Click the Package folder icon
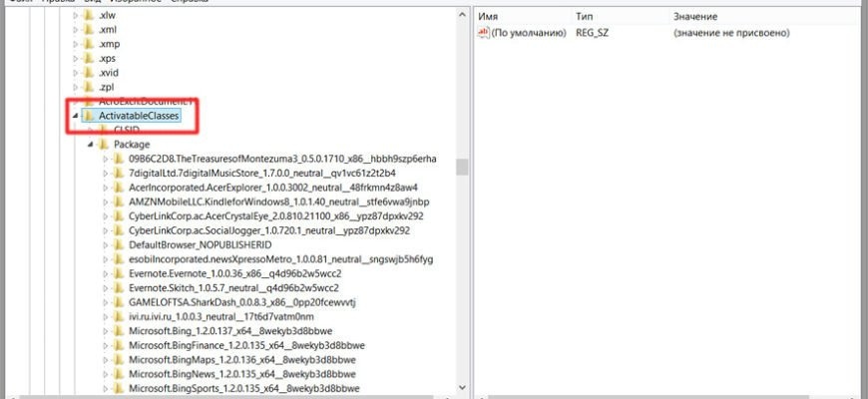868x399 pixels. point(104,145)
